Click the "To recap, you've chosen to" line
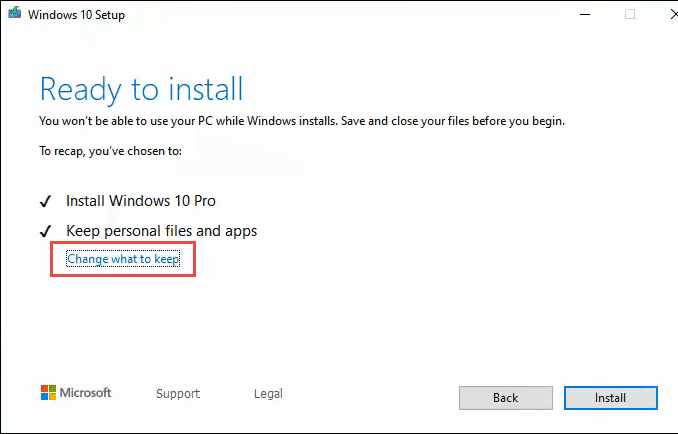 tap(111, 152)
